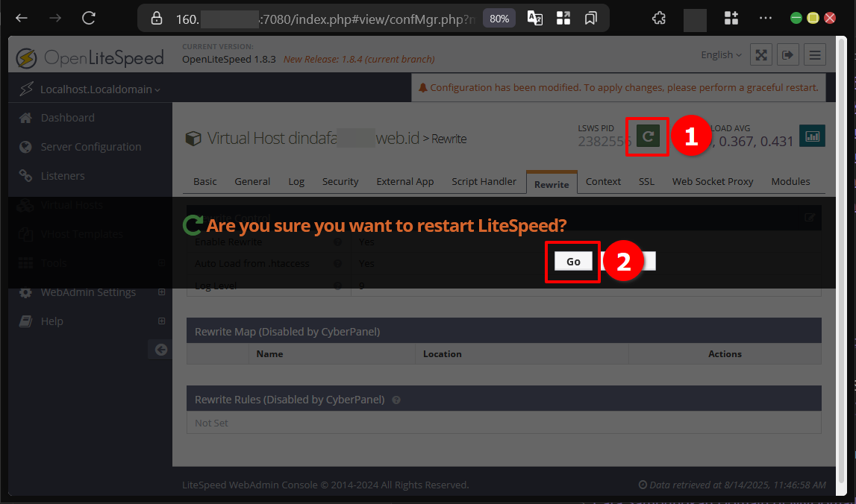Open Help in sidebar

coord(51,321)
